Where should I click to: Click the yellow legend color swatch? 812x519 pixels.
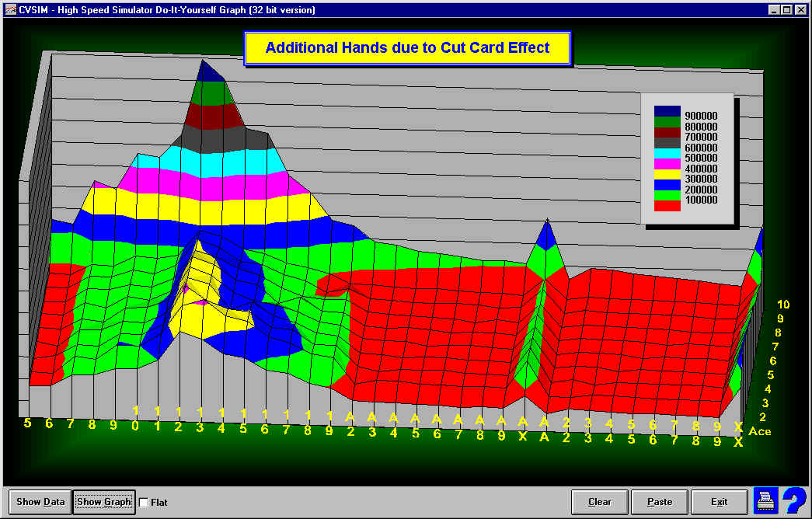point(667,174)
